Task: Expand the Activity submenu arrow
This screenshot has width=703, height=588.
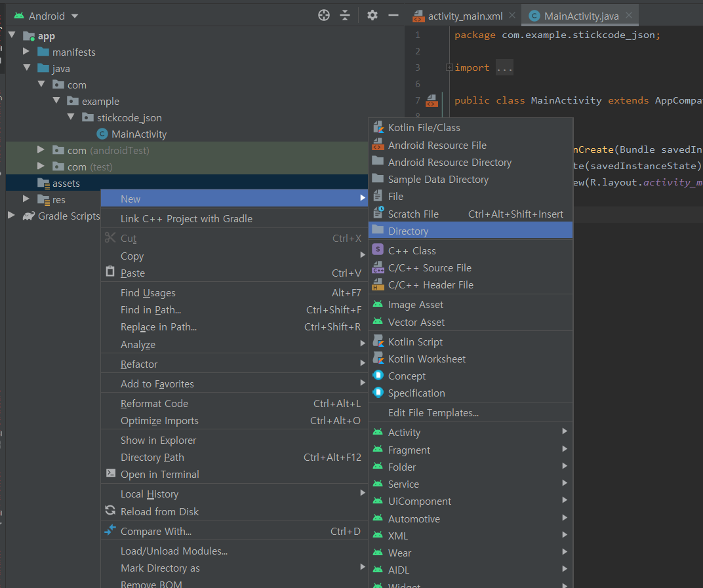Action: tap(565, 432)
